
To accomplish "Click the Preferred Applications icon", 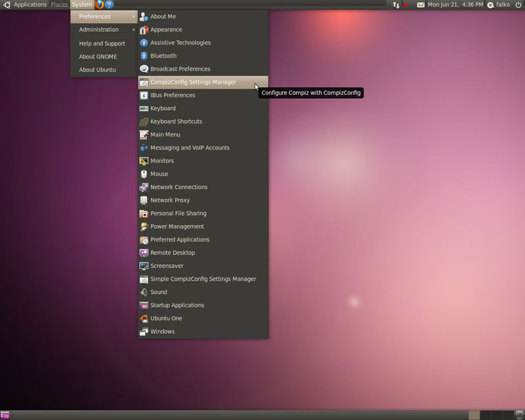I will 144,240.
